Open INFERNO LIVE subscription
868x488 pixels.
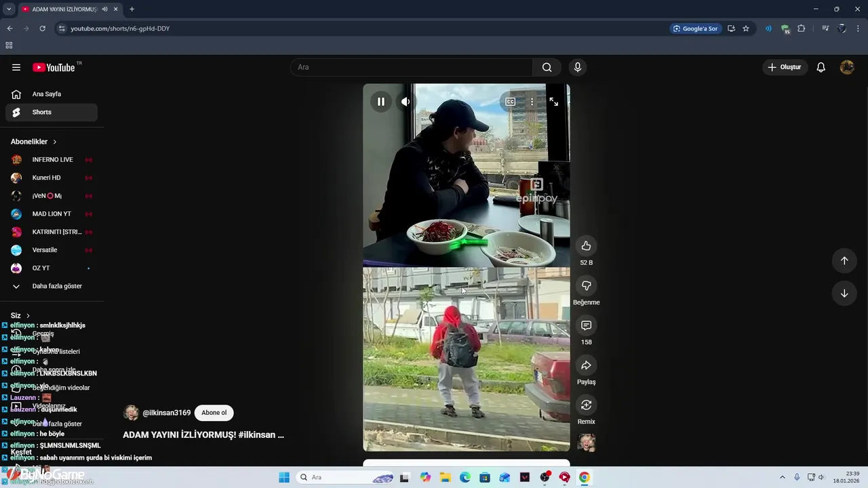coord(52,160)
